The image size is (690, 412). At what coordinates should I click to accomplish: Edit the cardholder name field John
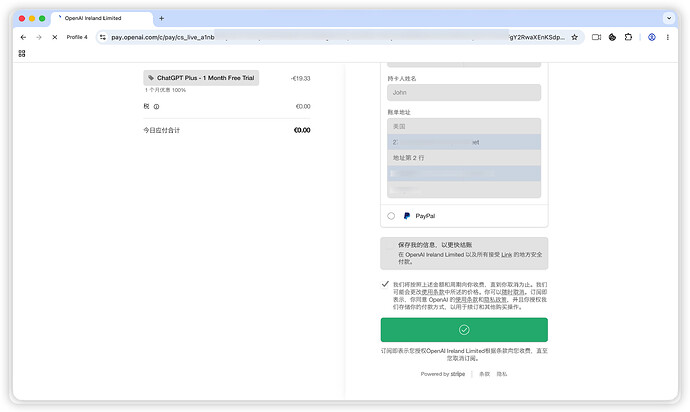[x=464, y=92]
